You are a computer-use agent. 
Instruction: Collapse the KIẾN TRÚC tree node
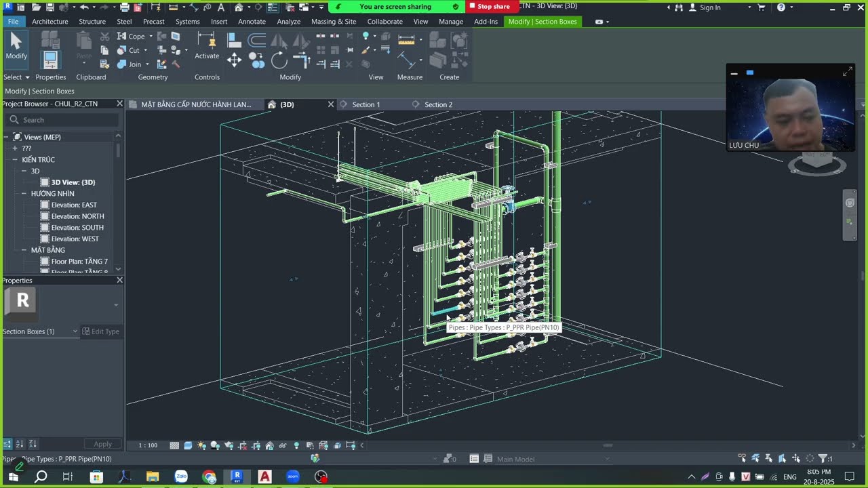[15, 160]
